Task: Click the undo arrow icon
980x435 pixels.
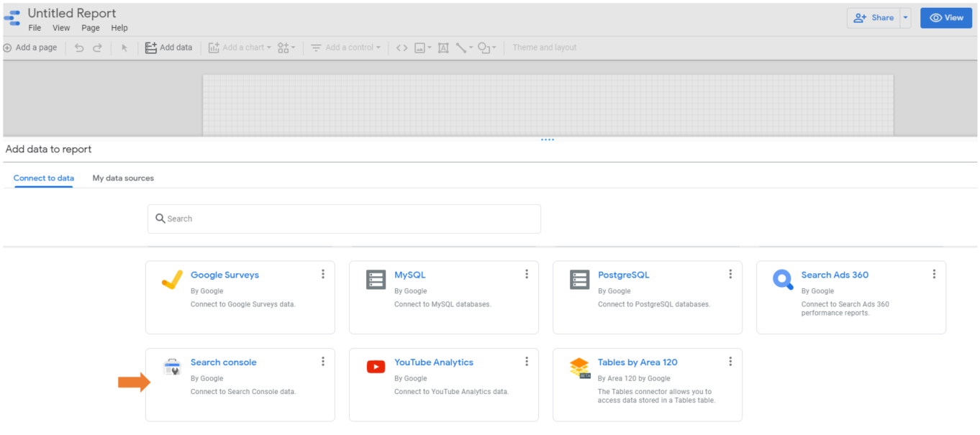Action: coord(79,48)
